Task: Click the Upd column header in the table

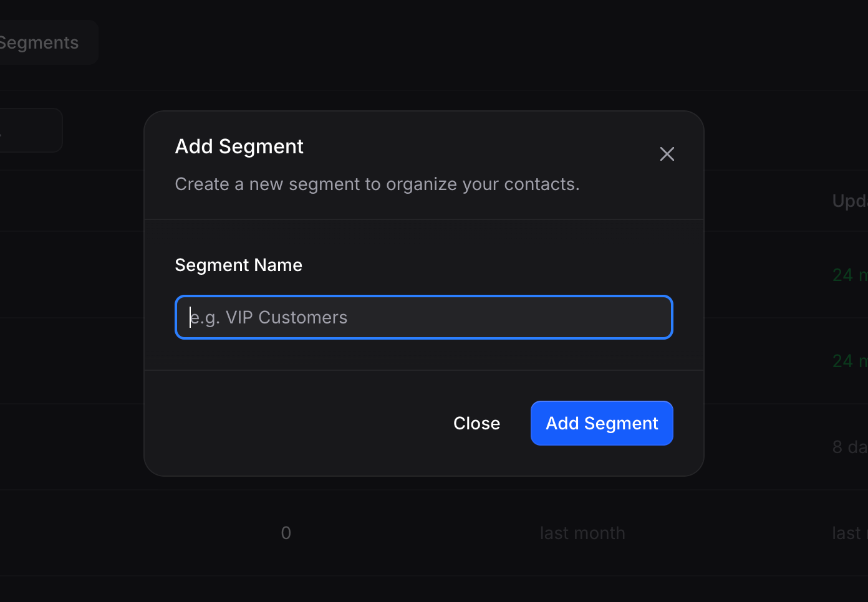Action: coord(849,200)
